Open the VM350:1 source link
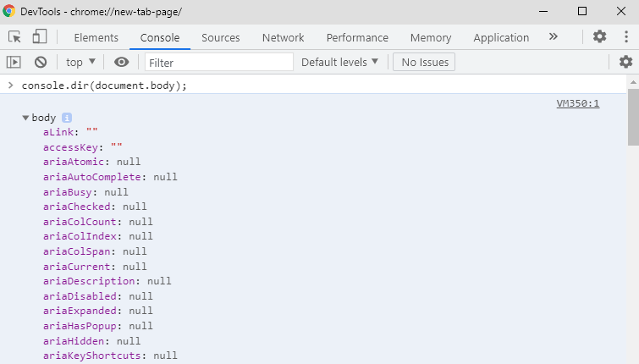This screenshot has width=639, height=364. [x=577, y=103]
